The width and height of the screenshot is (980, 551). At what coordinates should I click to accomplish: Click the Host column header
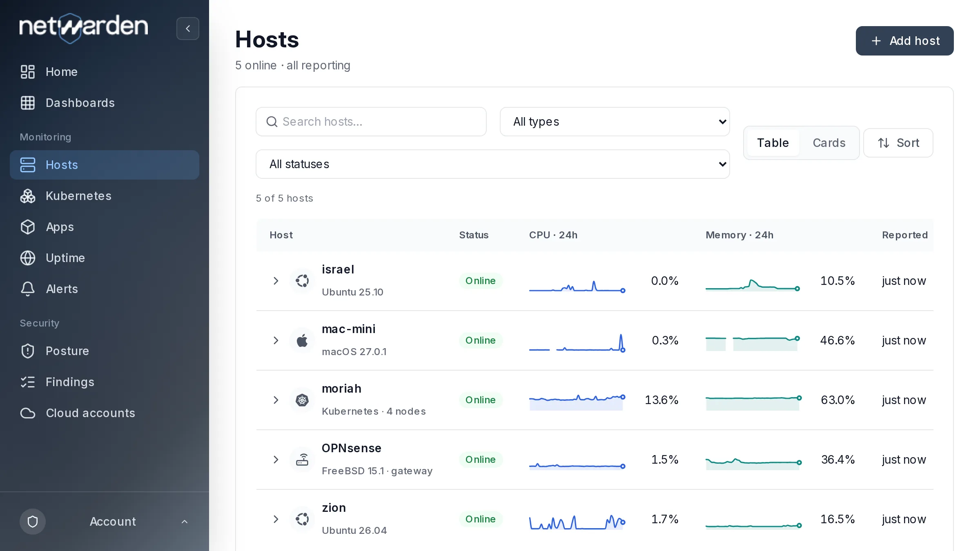[281, 235]
